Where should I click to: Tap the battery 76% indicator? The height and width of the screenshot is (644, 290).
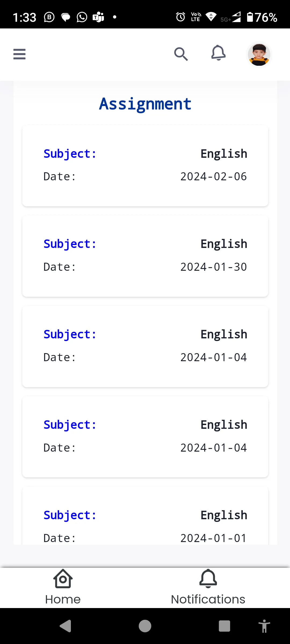coord(262,17)
